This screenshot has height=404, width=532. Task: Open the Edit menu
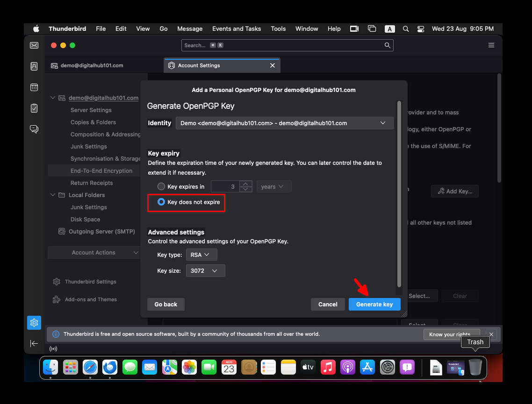tap(121, 29)
